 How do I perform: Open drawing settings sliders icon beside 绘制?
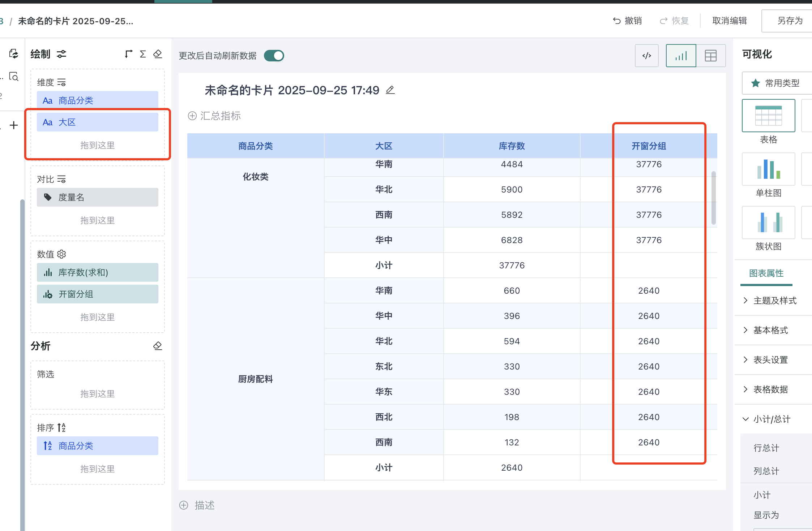click(61, 54)
